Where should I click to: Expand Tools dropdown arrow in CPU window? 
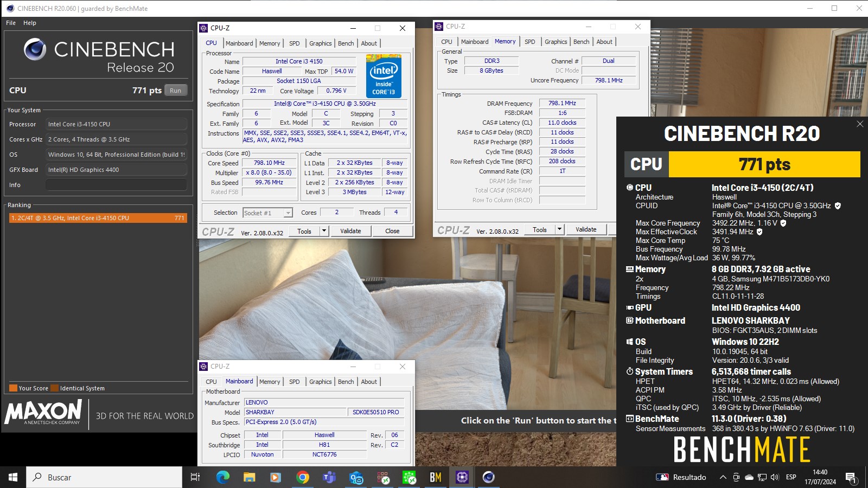(324, 231)
